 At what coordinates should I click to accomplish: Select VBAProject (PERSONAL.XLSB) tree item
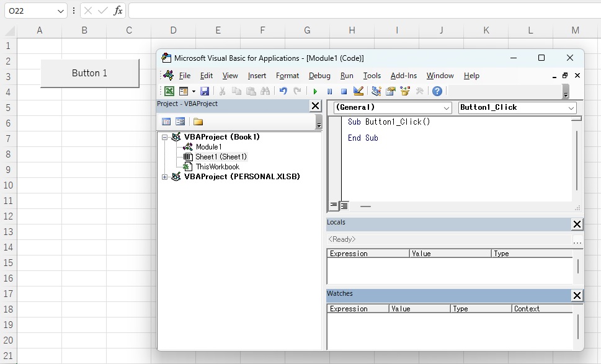click(x=242, y=177)
